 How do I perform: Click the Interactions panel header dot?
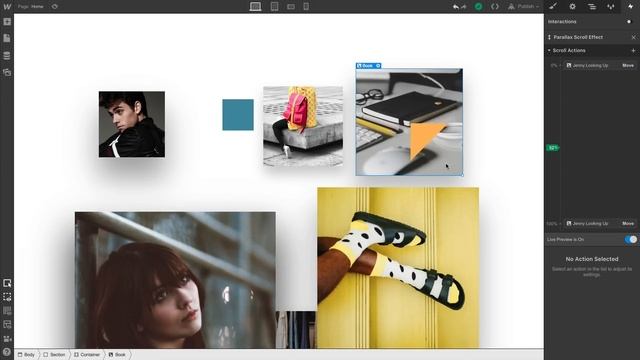coord(629,22)
